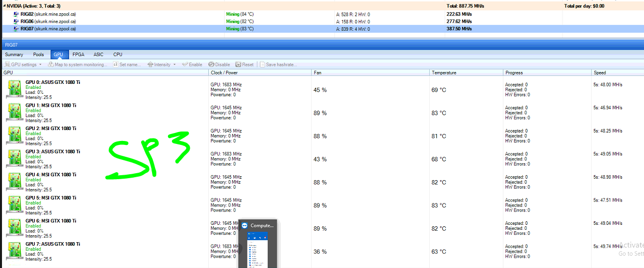
Task: Select the RIG06 miner icon
Action: (17, 21)
